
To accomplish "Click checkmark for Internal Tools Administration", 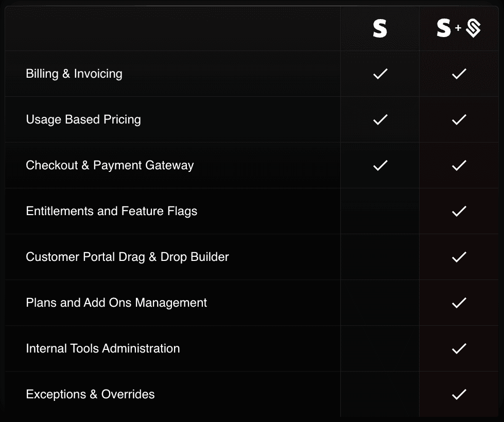I will (459, 348).
